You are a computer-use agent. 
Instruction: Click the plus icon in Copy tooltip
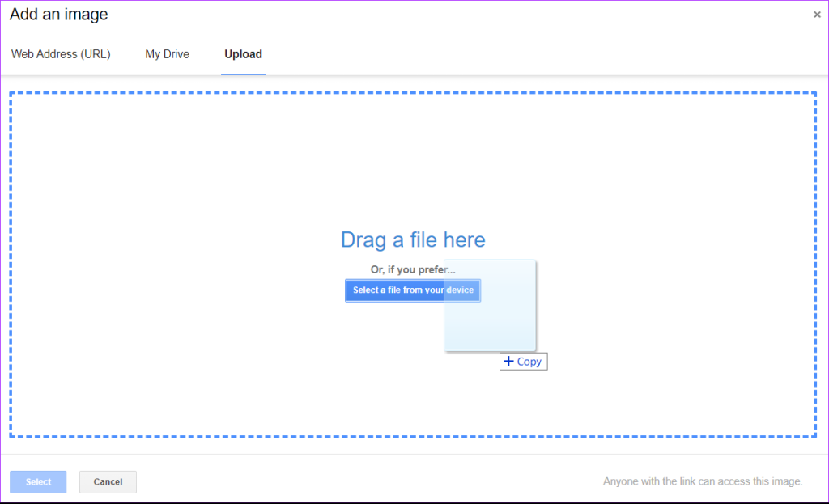[x=508, y=362]
